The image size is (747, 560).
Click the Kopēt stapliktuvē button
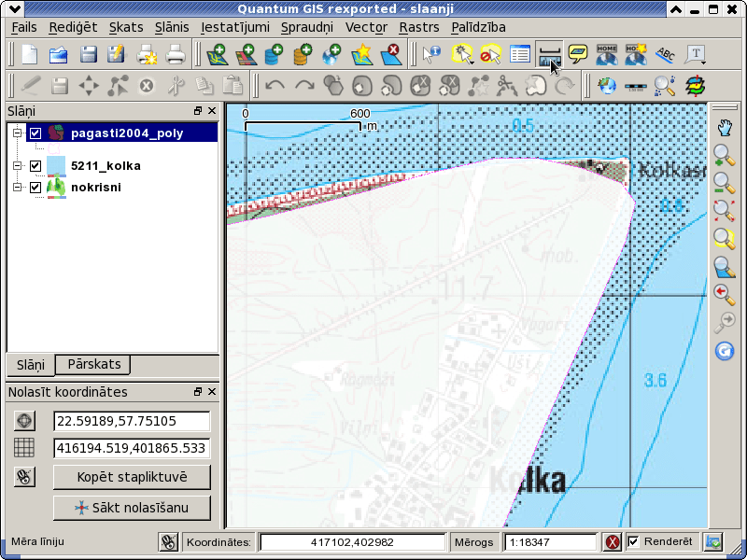132,477
